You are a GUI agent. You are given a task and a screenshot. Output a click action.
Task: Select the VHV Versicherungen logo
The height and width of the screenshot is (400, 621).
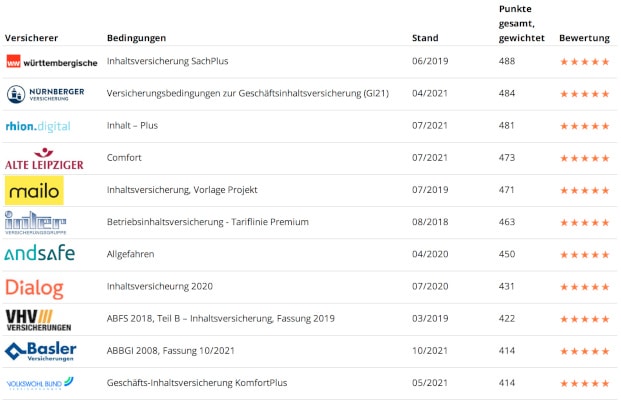point(37,319)
